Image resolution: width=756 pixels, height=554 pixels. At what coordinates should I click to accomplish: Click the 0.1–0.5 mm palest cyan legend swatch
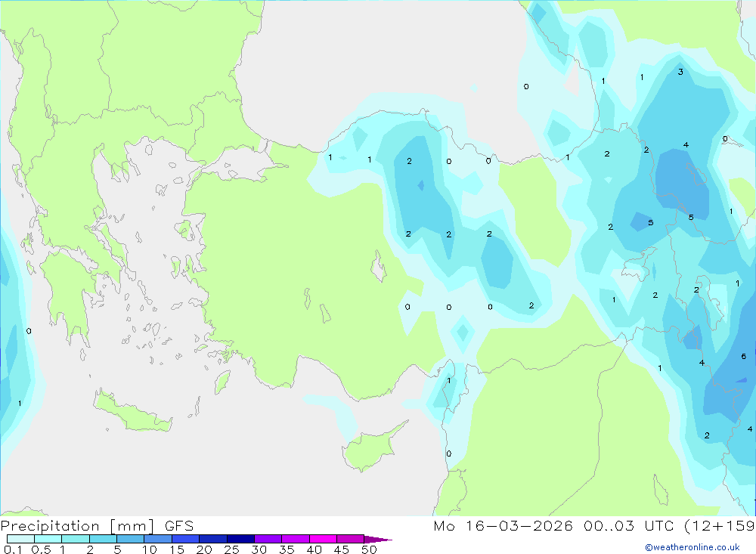(20, 539)
